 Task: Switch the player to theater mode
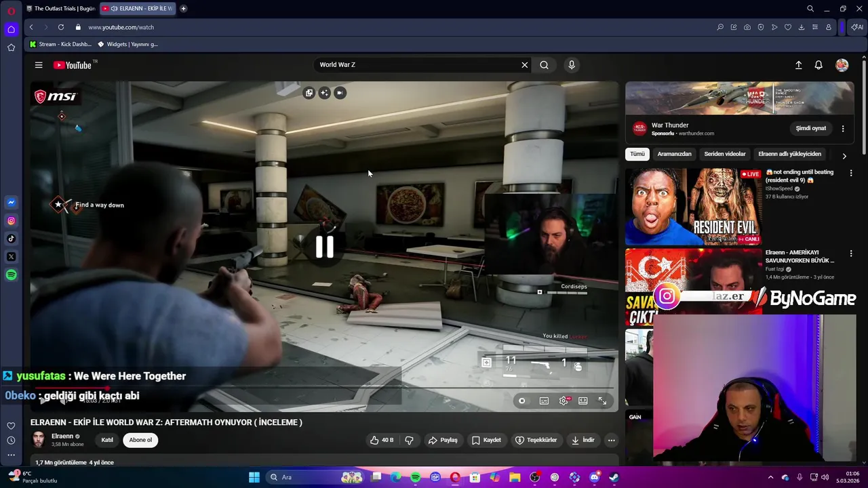click(x=583, y=401)
